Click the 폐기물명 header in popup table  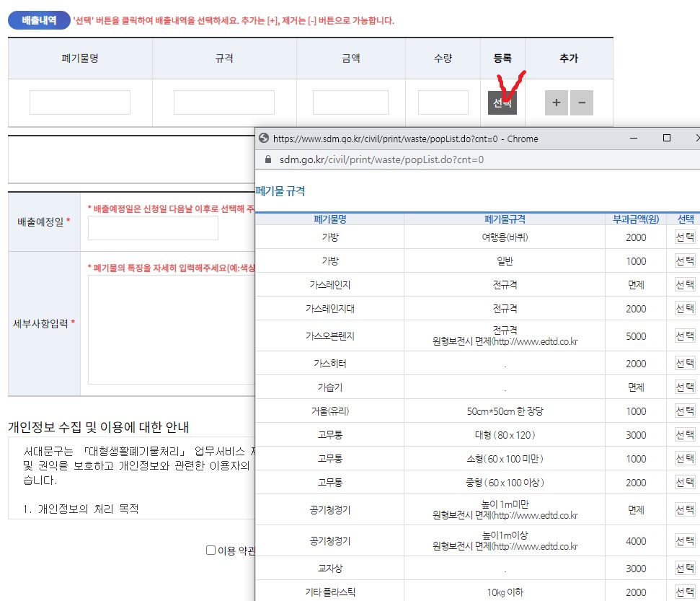330,219
